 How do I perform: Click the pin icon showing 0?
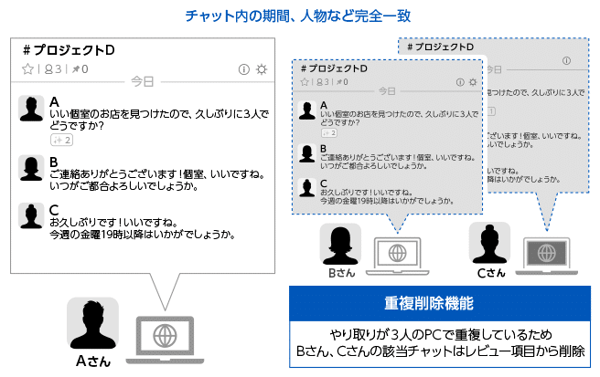80,69
